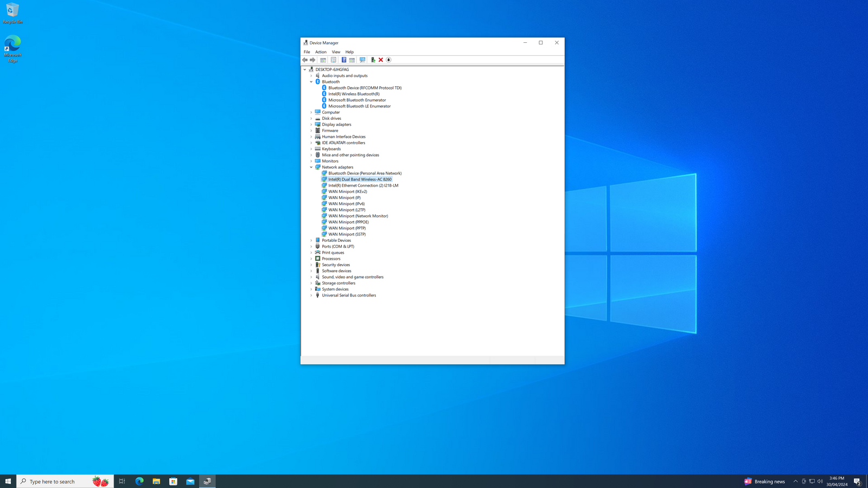Screen dimensions: 868x488
Task: Click the Back arrow in Device Manager toolbar
Action: coord(305,60)
